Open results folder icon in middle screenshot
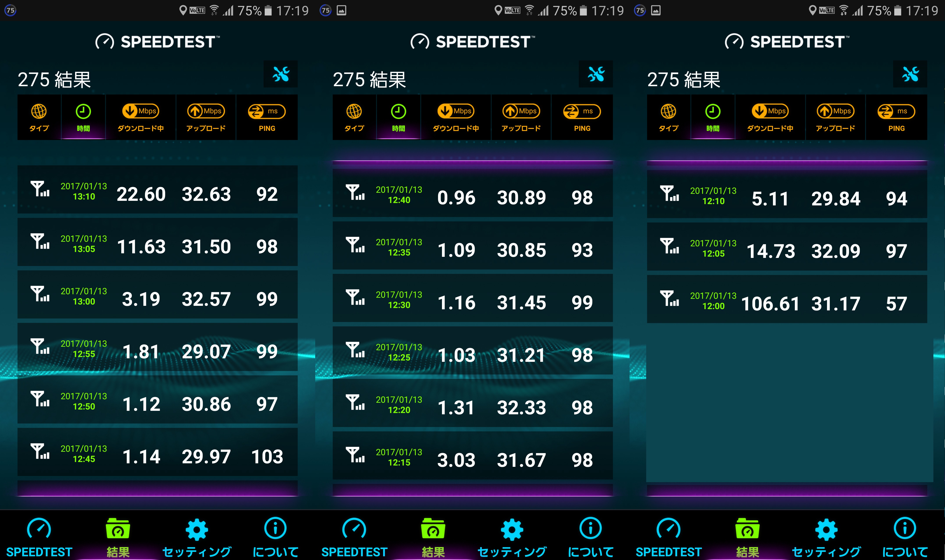945x560 pixels. coord(433,528)
